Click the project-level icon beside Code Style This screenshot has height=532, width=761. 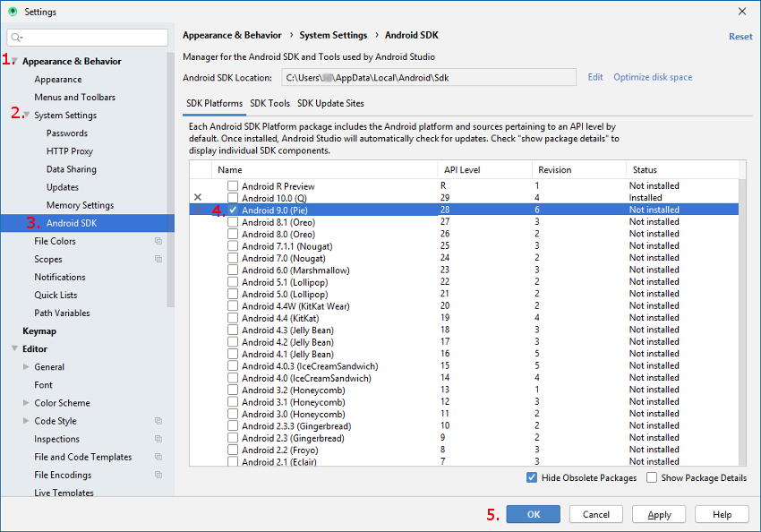[x=158, y=421]
